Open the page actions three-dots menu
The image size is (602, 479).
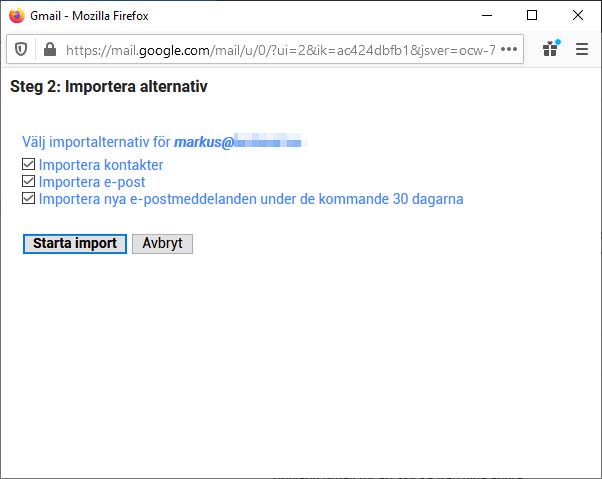tap(509, 49)
